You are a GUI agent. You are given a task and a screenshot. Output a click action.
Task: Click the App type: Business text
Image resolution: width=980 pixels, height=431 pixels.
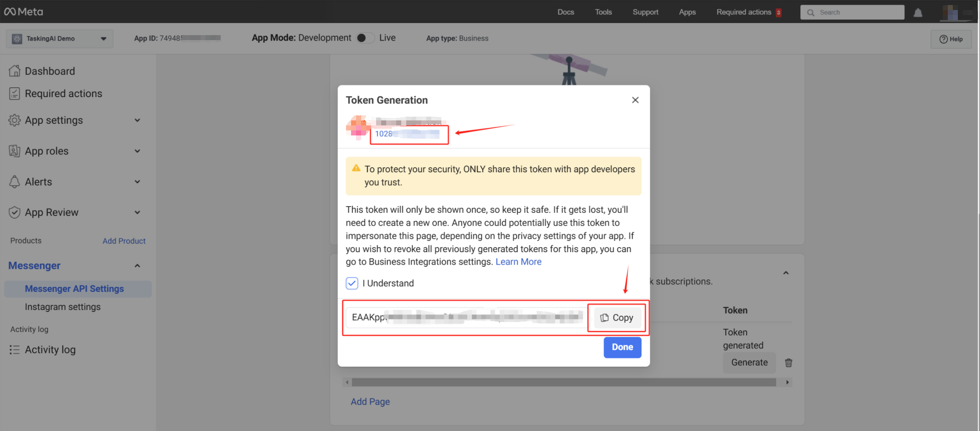pos(457,38)
